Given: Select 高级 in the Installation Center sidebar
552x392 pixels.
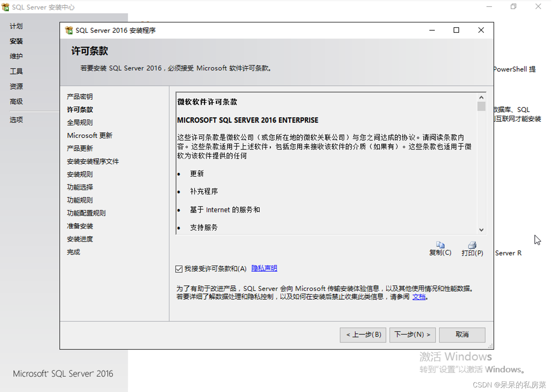Looking at the screenshot, I should tap(16, 101).
